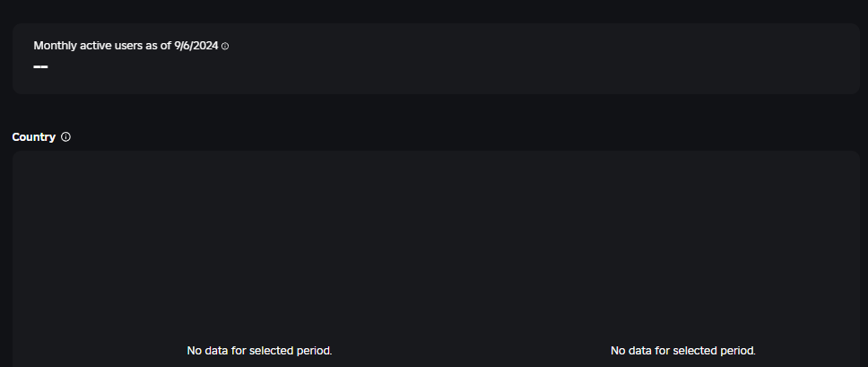Open the Country info tooltip icon
Screen dimensions: 868x367
pyautogui.click(x=65, y=137)
